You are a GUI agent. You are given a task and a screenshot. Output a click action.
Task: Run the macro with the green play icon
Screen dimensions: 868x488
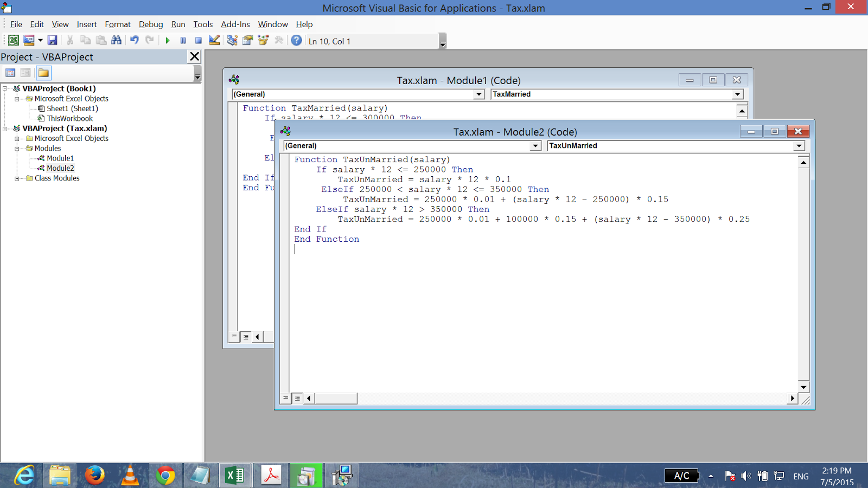[168, 41]
